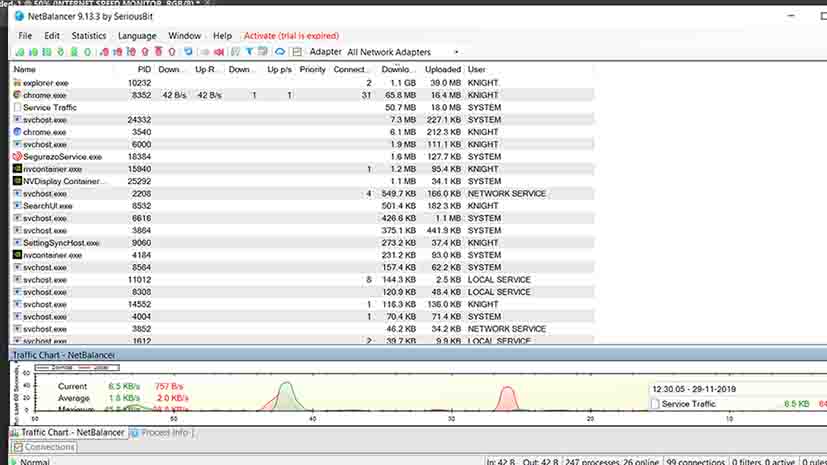Open the Language menu
Screen dimensions: 827x465
tap(137, 36)
